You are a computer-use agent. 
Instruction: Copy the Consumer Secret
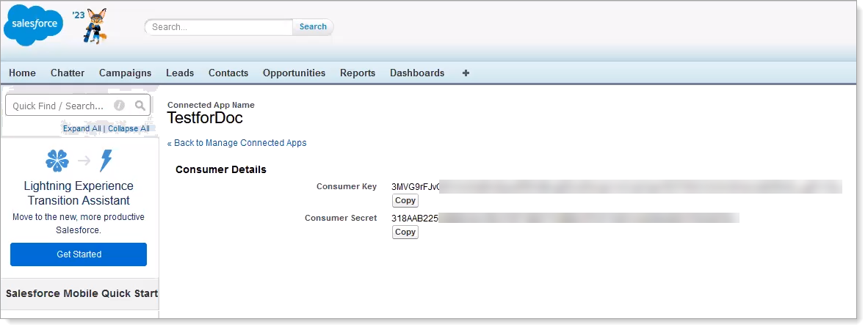pyautogui.click(x=405, y=232)
